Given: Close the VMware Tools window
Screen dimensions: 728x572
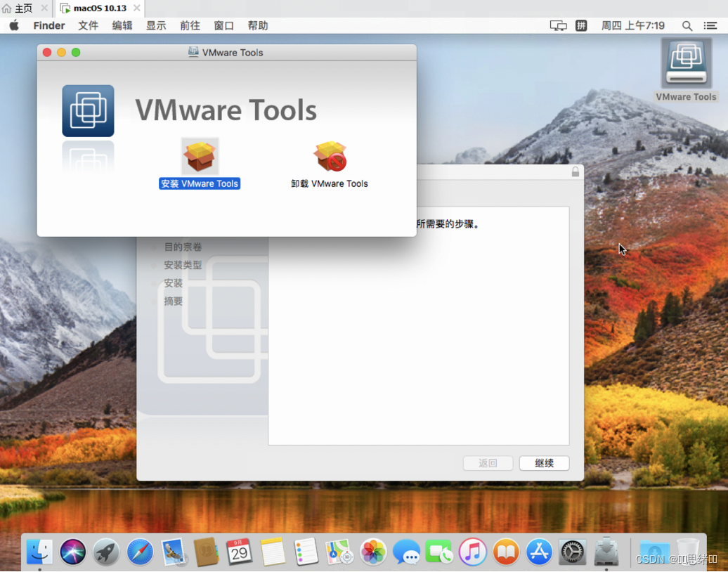Looking at the screenshot, I should [47, 53].
